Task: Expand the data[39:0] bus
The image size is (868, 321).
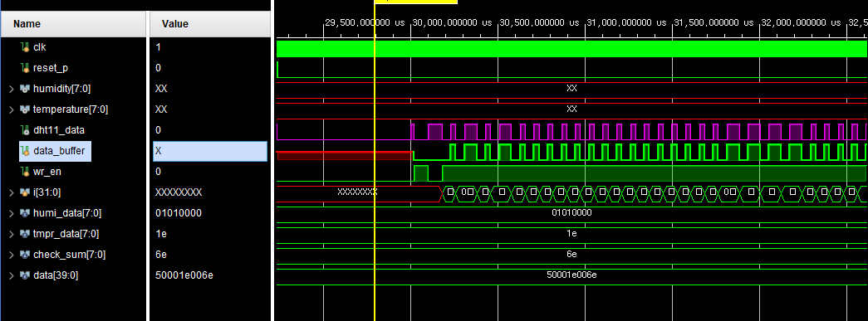Action: (x=12, y=275)
